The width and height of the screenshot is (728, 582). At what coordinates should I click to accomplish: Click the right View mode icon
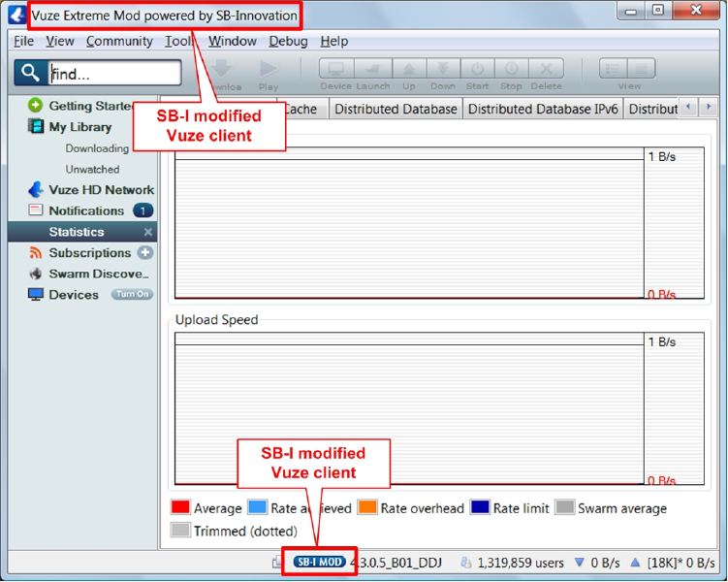tap(641, 68)
